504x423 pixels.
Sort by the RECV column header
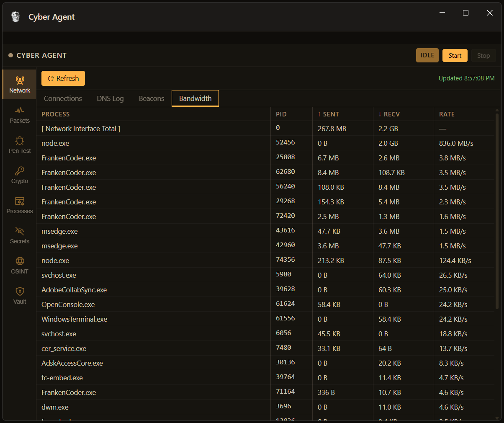point(404,114)
